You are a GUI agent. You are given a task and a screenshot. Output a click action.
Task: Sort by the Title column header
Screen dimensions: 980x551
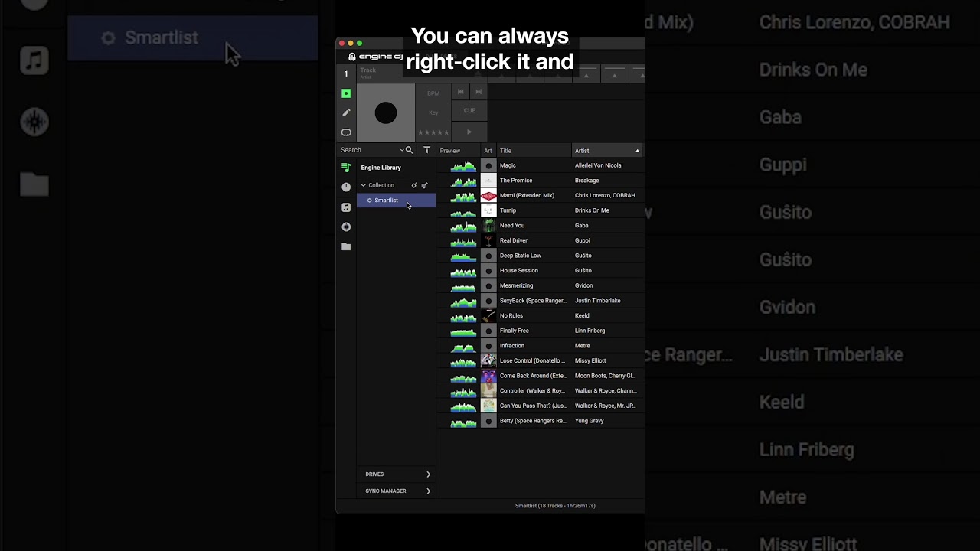point(534,151)
